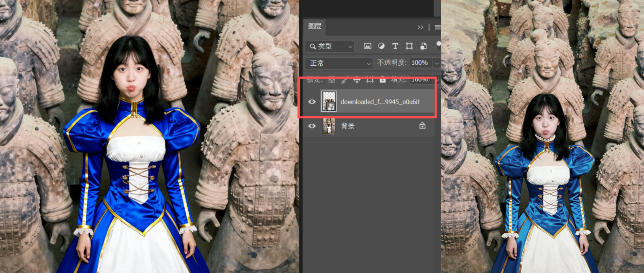The image size is (644, 273).
Task: Filter layers by pixel image type
Action: 368,46
